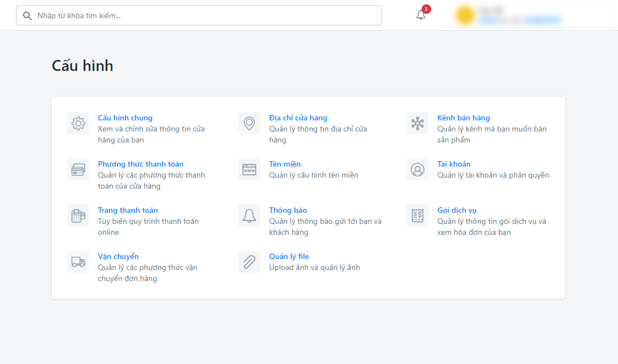The image size is (618, 364).
Task: Open the Tên miền configuration page
Action: pyautogui.click(x=285, y=164)
